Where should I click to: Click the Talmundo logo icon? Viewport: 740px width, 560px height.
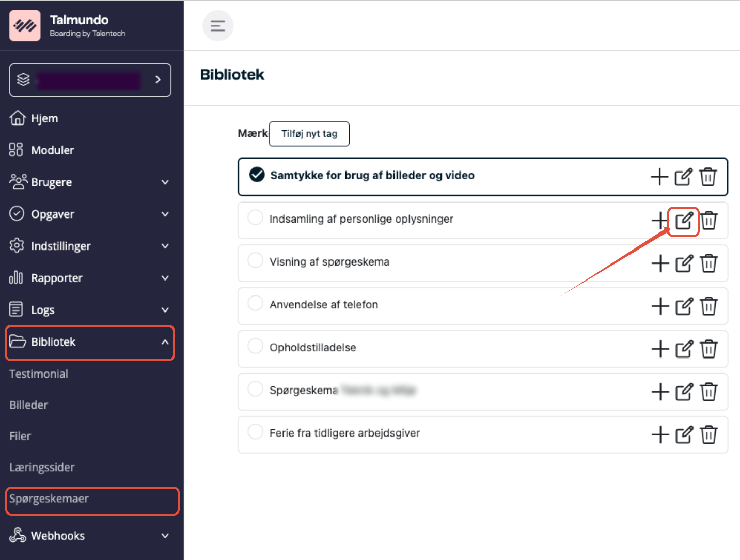(x=25, y=25)
